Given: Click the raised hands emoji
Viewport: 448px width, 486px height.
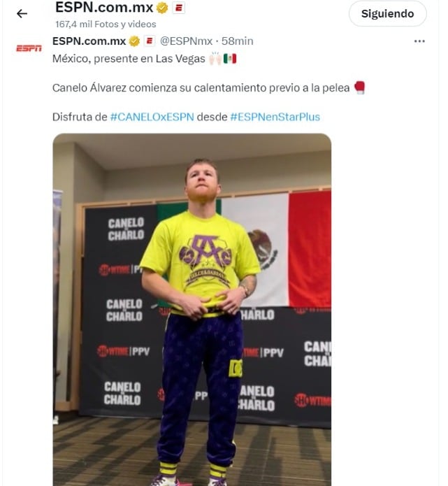Looking at the screenshot, I should tap(215, 59).
